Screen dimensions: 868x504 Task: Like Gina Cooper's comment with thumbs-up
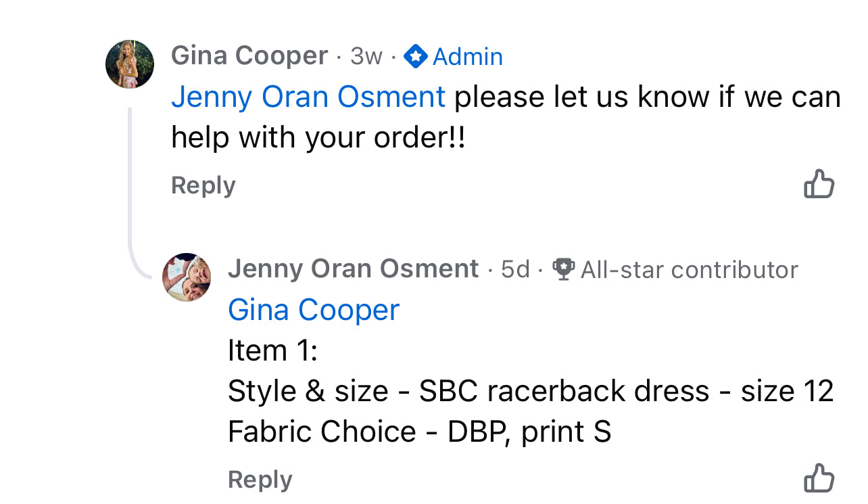click(819, 184)
